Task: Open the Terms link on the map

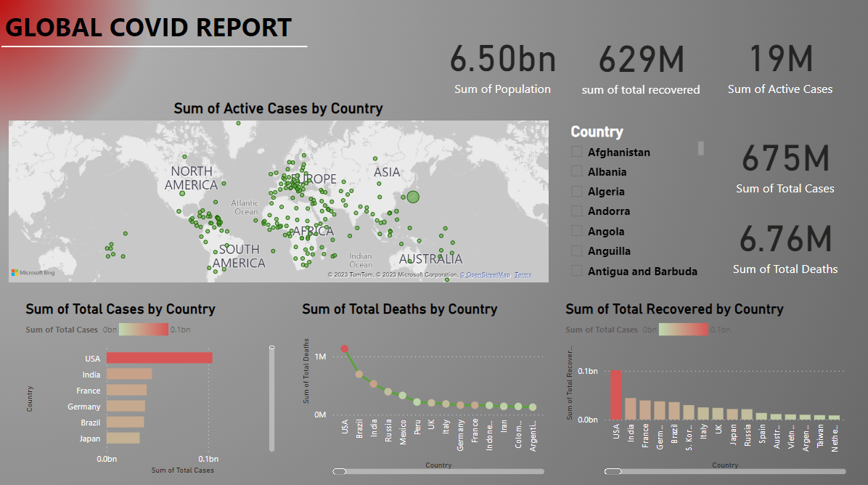Action: (x=523, y=275)
